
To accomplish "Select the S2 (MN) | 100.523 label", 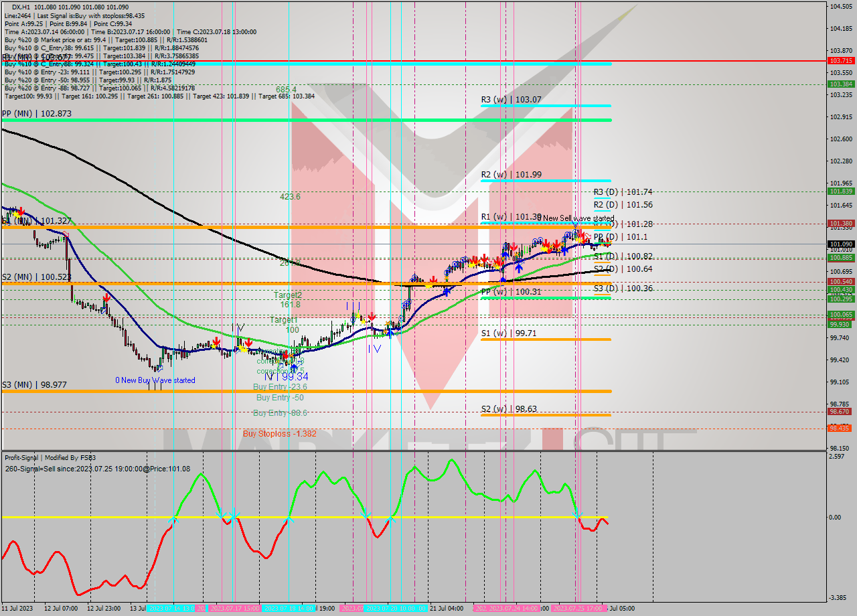I will click(x=36, y=277).
